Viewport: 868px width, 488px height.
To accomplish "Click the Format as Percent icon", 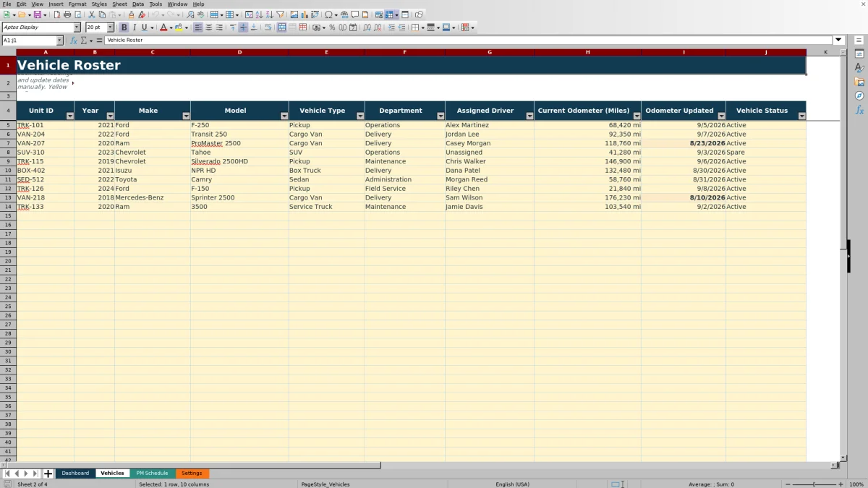I will (x=332, y=27).
